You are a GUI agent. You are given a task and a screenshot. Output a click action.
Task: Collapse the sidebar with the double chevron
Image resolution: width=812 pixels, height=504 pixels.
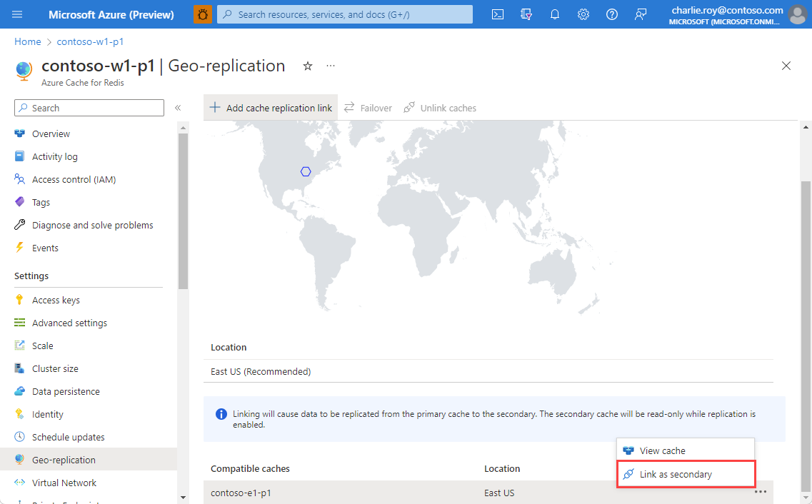[x=178, y=107]
